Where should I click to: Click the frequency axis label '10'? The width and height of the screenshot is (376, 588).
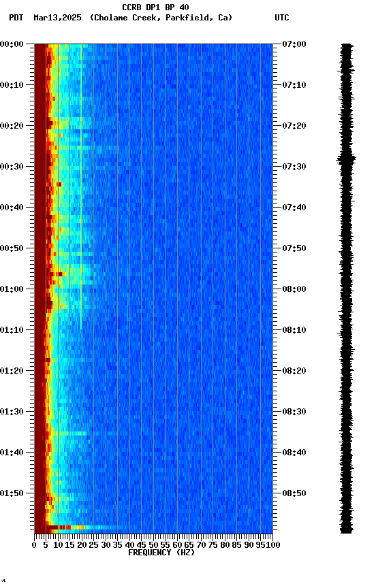(x=58, y=545)
